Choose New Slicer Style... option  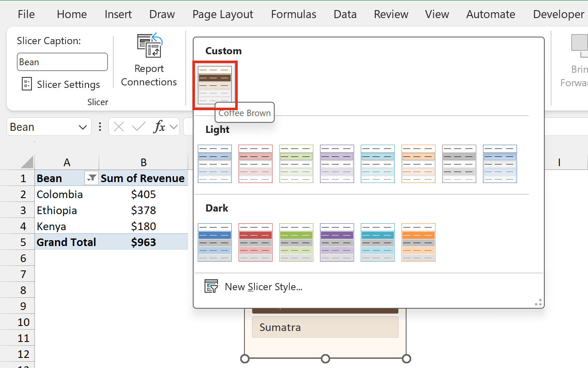264,287
